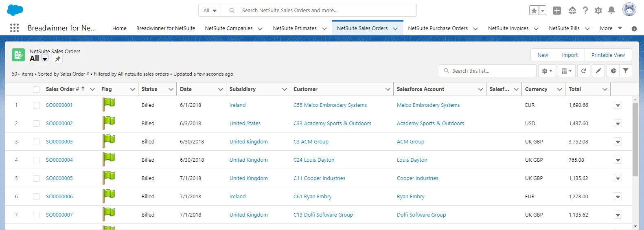Click the global search field
The height and width of the screenshot is (230, 644).
point(319,11)
